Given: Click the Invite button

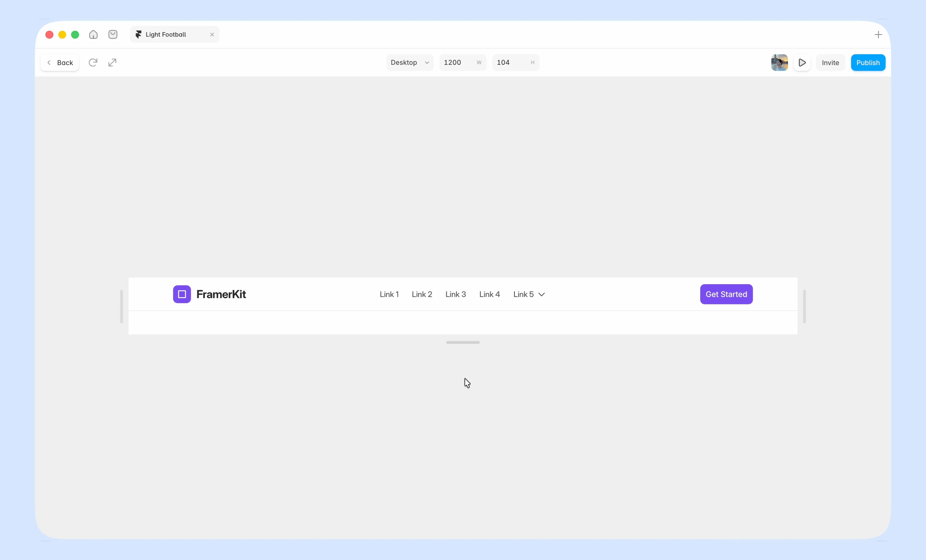Looking at the screenshot, I should (830, 62).
